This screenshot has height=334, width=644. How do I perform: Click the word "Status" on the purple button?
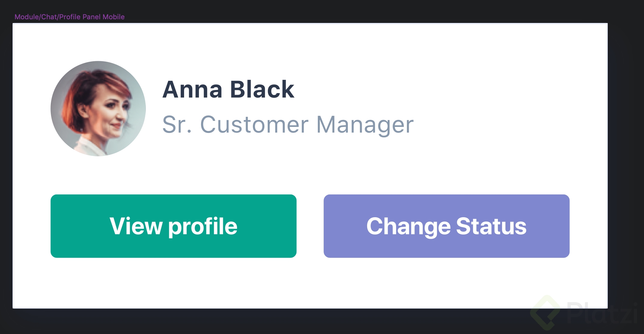491,226
